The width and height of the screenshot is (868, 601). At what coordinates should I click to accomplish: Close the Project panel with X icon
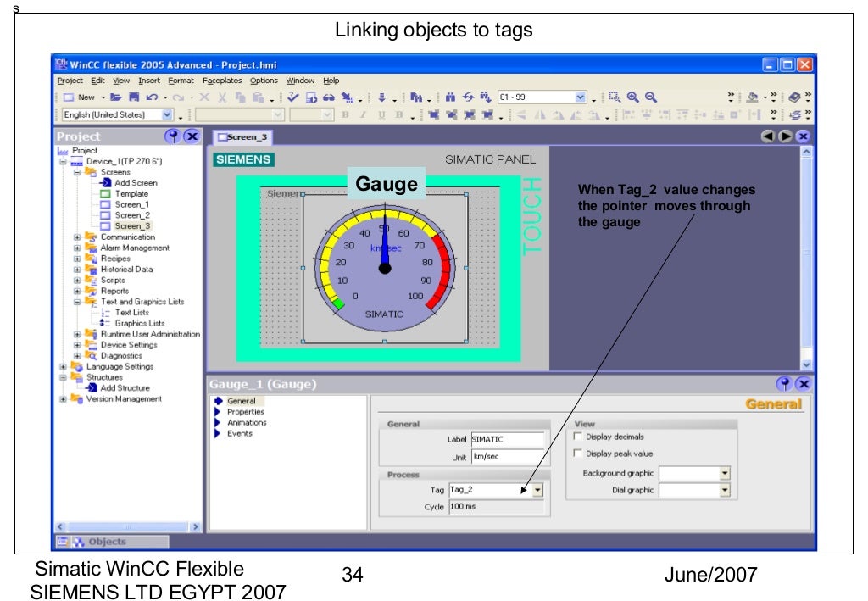tap(192, 136)
